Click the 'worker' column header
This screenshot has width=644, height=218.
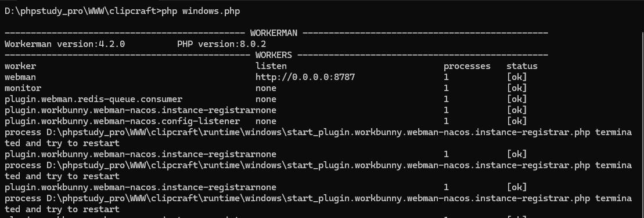click(x=20, y=66)
